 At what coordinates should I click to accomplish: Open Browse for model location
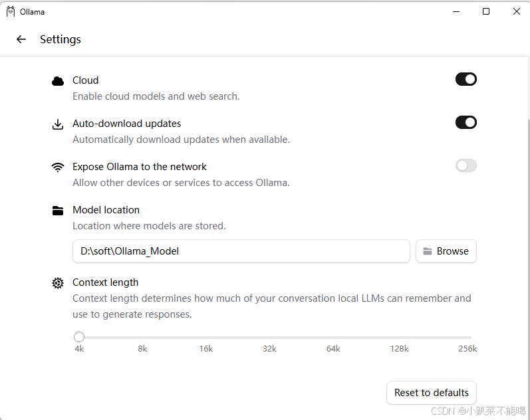(x=446, y=251)
